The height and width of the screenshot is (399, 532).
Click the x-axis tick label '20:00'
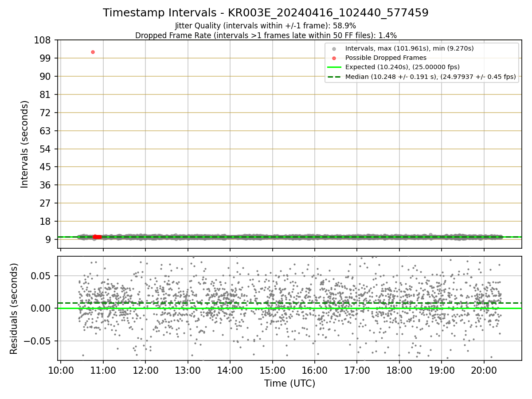[484, 370]
